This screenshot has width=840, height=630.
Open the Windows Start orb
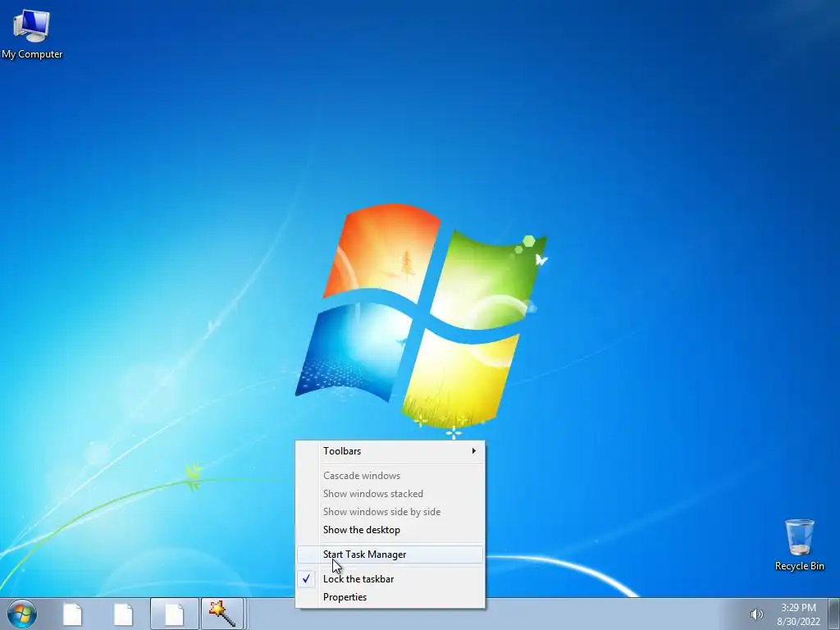[x=22, y=614]
